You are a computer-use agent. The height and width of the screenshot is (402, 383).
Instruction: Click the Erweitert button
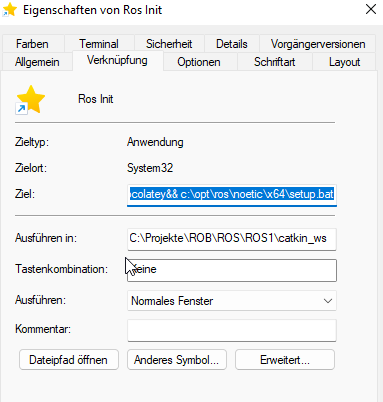coord(285,360)
